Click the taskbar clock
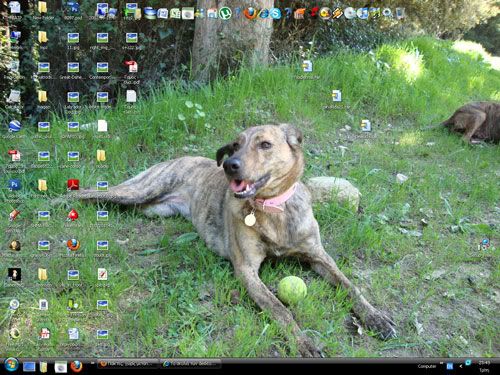This screenshot has width=500, height=375. coord(484,366)
